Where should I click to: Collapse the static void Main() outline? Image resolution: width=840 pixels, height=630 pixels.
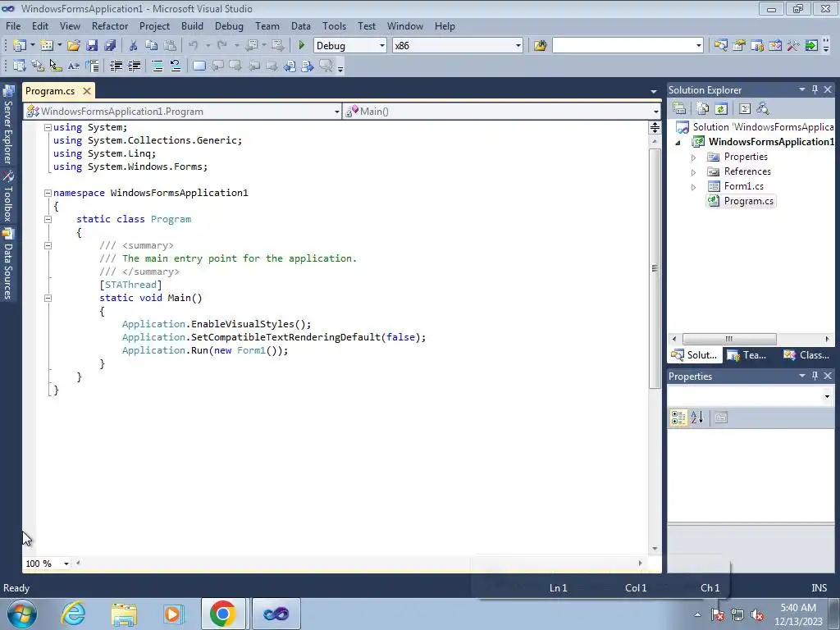pyautogui.click(x=48, y=298)
